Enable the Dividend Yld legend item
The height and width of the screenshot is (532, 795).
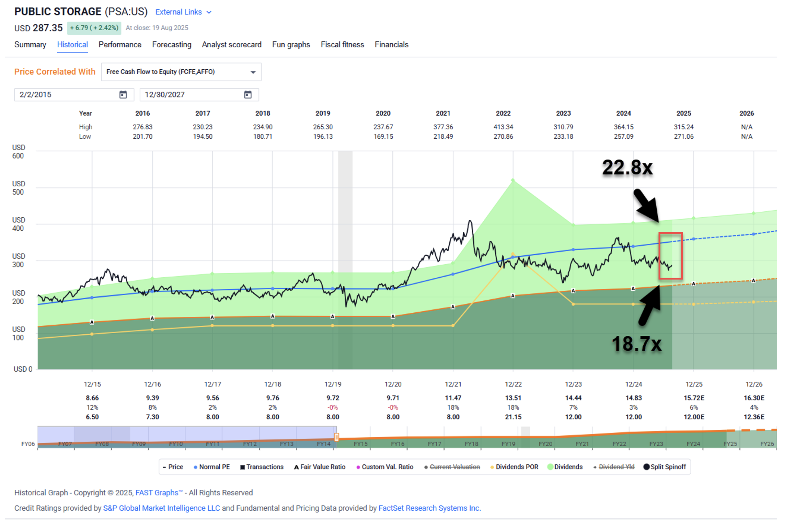[614, 467]
